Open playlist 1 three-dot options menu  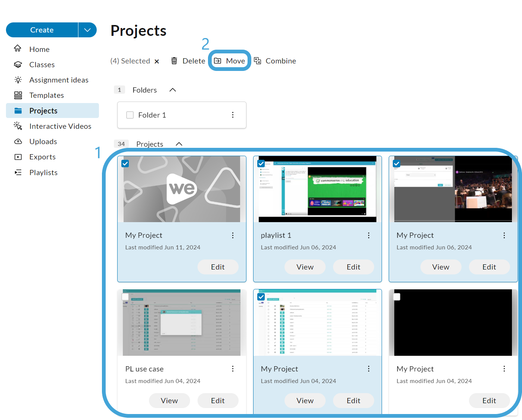369,235
